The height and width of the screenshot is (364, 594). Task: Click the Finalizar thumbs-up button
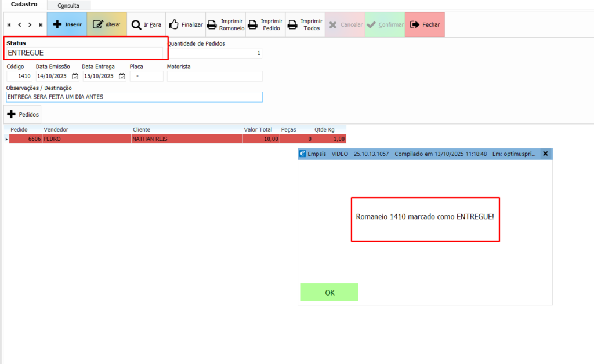[x=186, y=25]
